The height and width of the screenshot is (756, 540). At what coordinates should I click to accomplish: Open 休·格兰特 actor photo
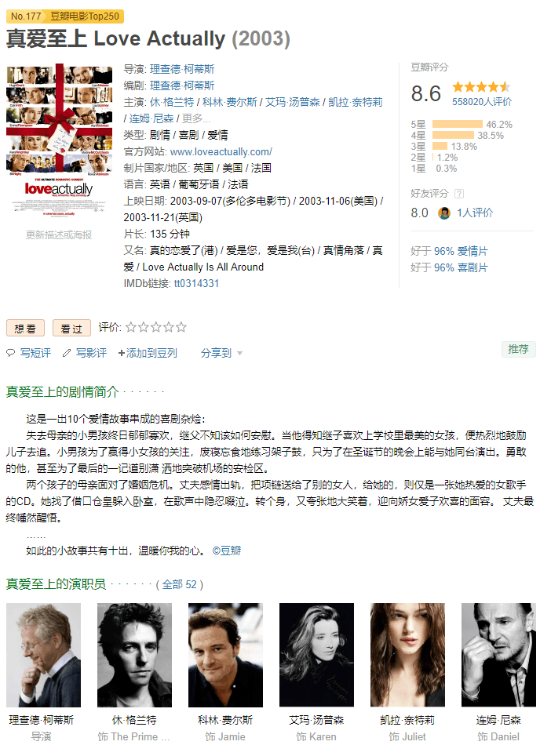pos(134,655)
